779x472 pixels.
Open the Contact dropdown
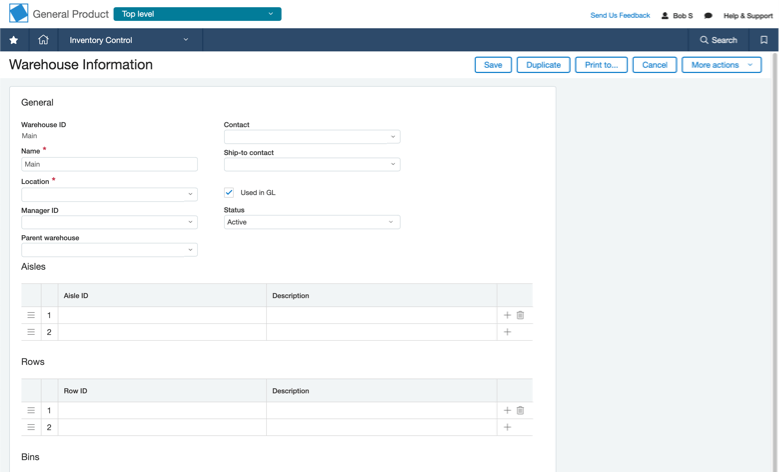312,137
